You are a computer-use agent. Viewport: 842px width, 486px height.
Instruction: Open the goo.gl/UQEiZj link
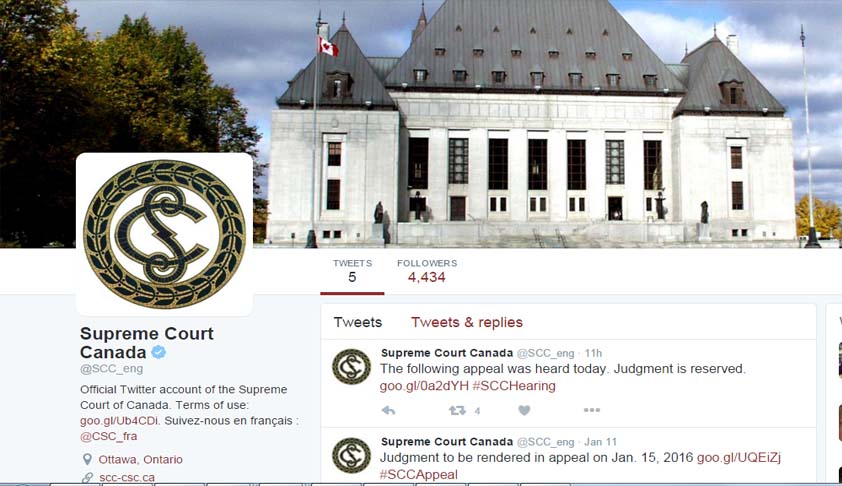coord(738,458)
